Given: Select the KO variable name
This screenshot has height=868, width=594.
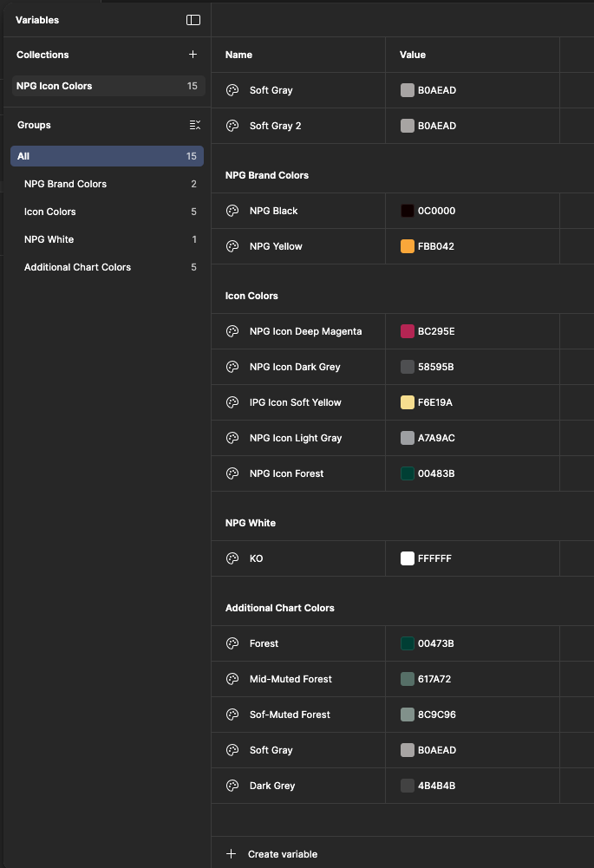Looking at the screenshot, I should (x=257, y=558).
